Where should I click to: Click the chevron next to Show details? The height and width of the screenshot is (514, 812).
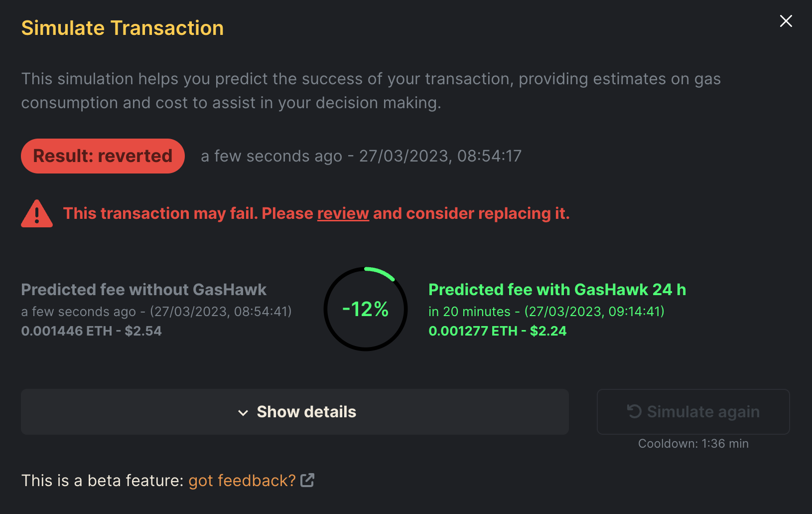[x=243, y=412]
